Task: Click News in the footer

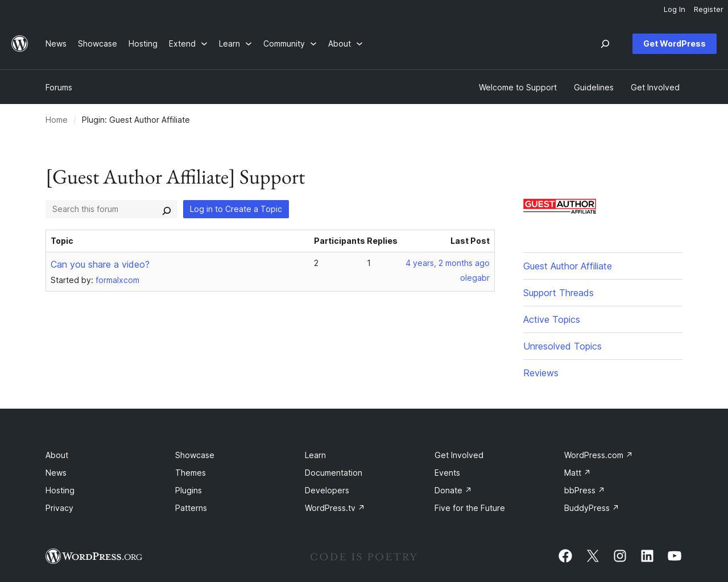Action: [56, 473]
